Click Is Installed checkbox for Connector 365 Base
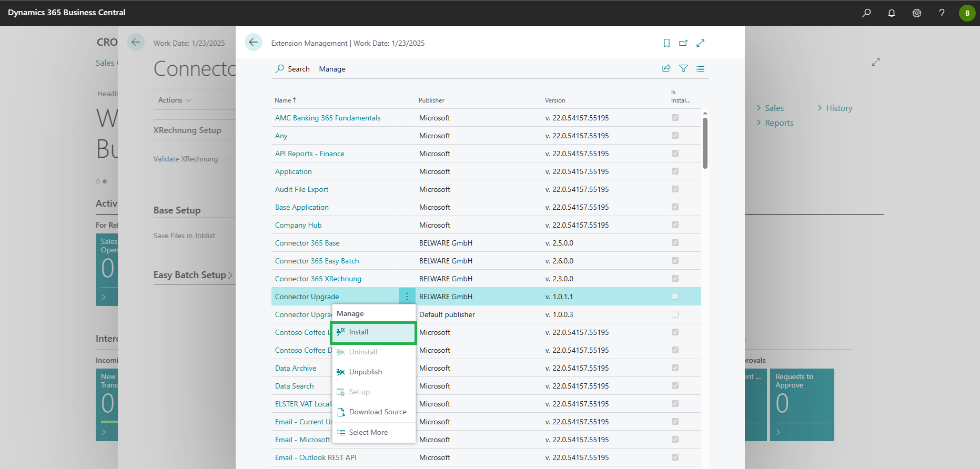The image size is (980, 469). tap(675, 243)
